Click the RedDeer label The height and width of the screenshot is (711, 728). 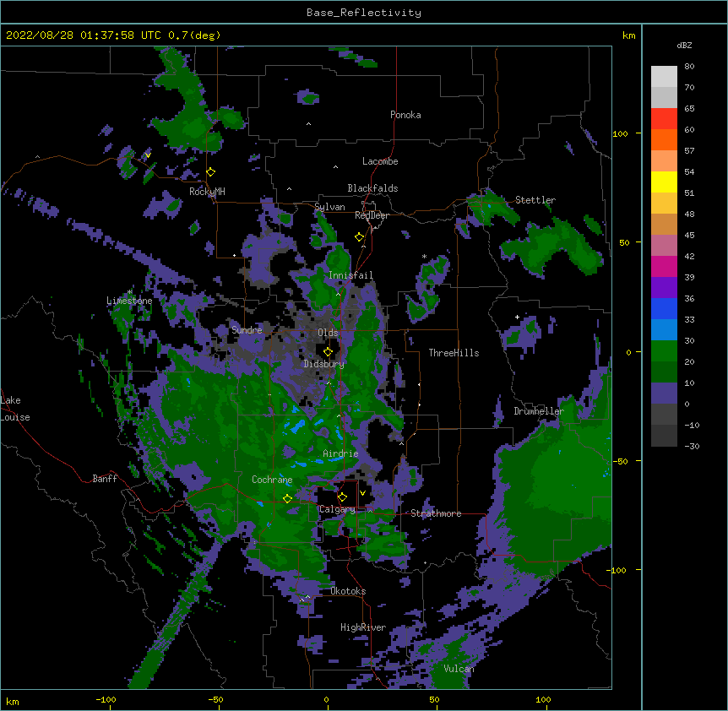[372, 215]
